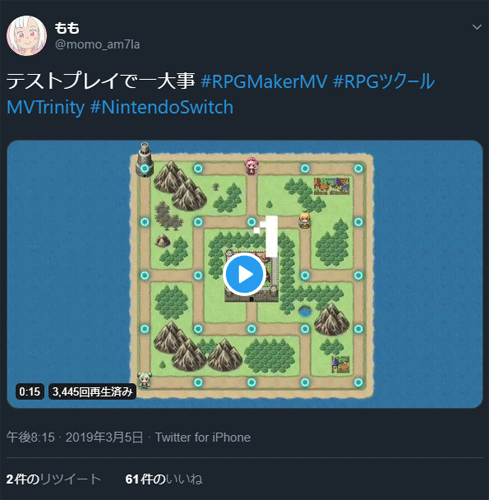Click the もも display name

pyautogui.click(x=67, y=28)
